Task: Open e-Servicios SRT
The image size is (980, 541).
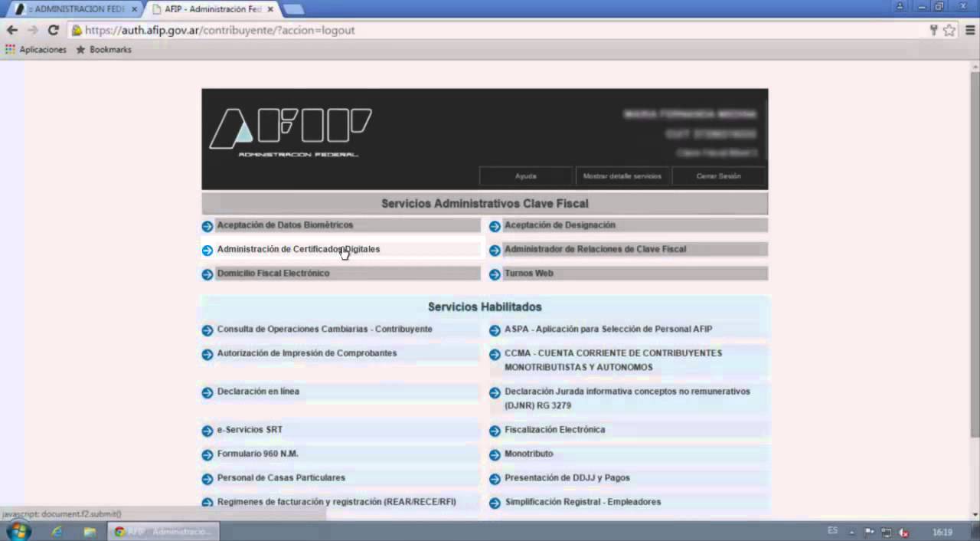Action: click(x=250, y=430)
